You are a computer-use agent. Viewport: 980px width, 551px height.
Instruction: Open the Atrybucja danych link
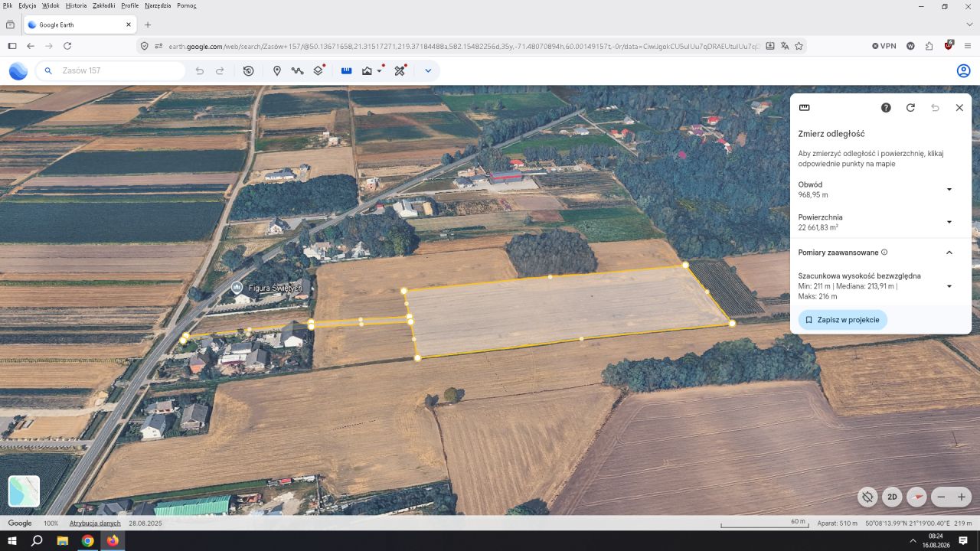95,523
